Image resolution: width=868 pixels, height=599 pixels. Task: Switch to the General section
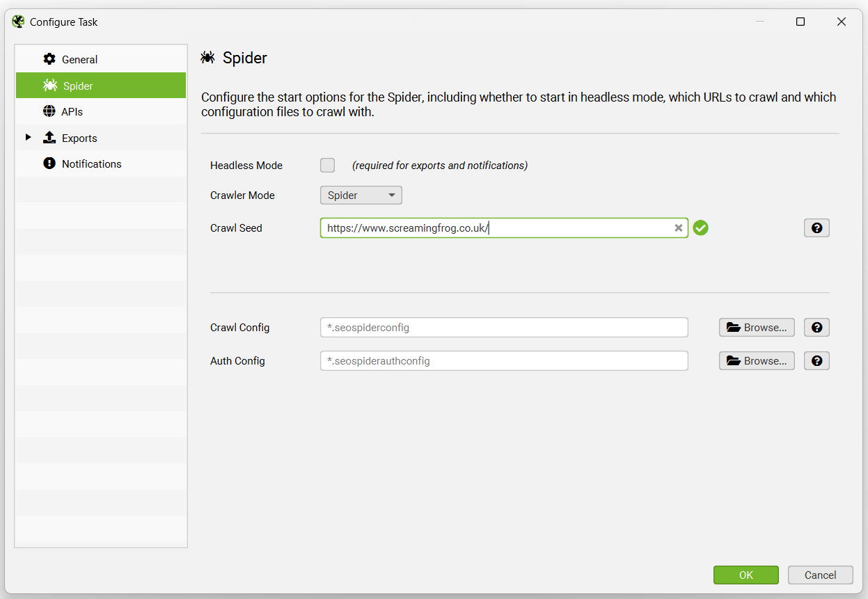click(79, 59)
